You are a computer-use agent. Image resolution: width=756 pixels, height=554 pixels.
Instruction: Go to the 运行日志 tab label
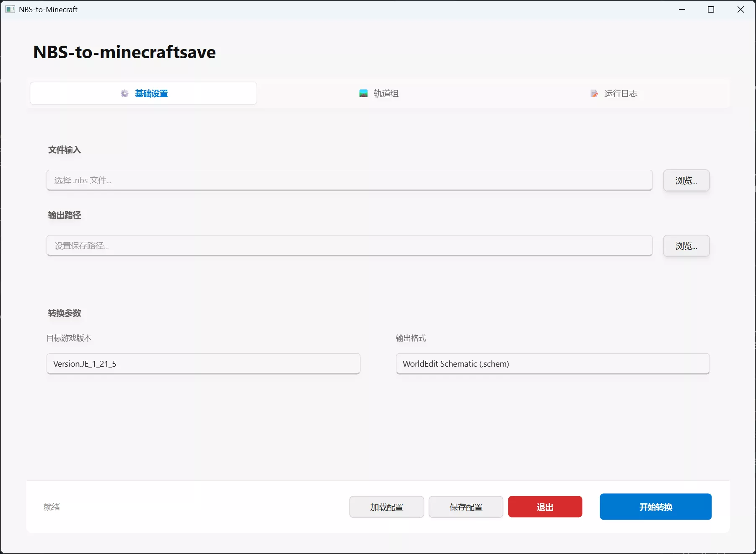(621, 93)
